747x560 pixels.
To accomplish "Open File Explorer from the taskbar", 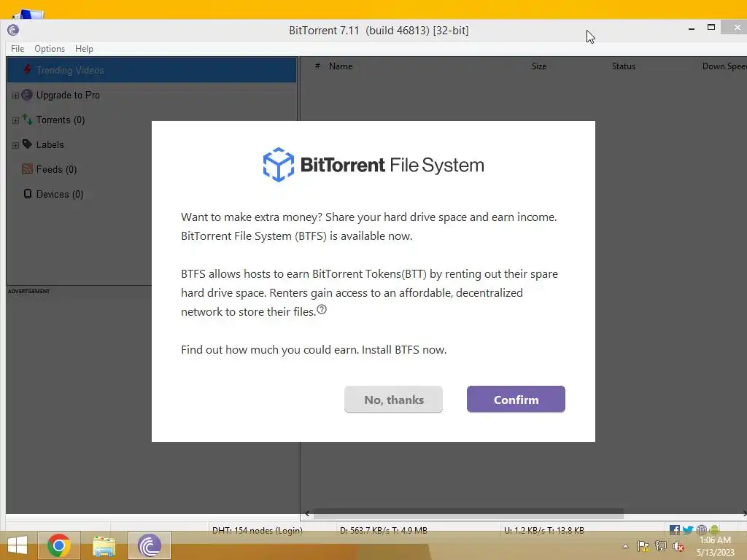I will point(104,545).
